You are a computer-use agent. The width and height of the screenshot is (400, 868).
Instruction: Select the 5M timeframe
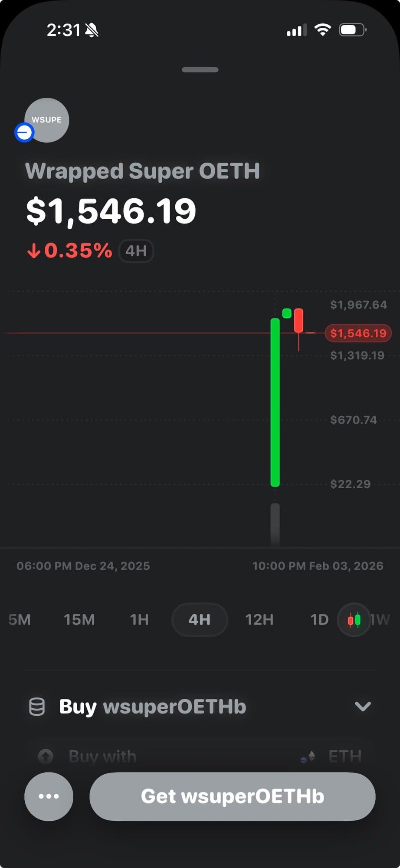coord(20,619)
